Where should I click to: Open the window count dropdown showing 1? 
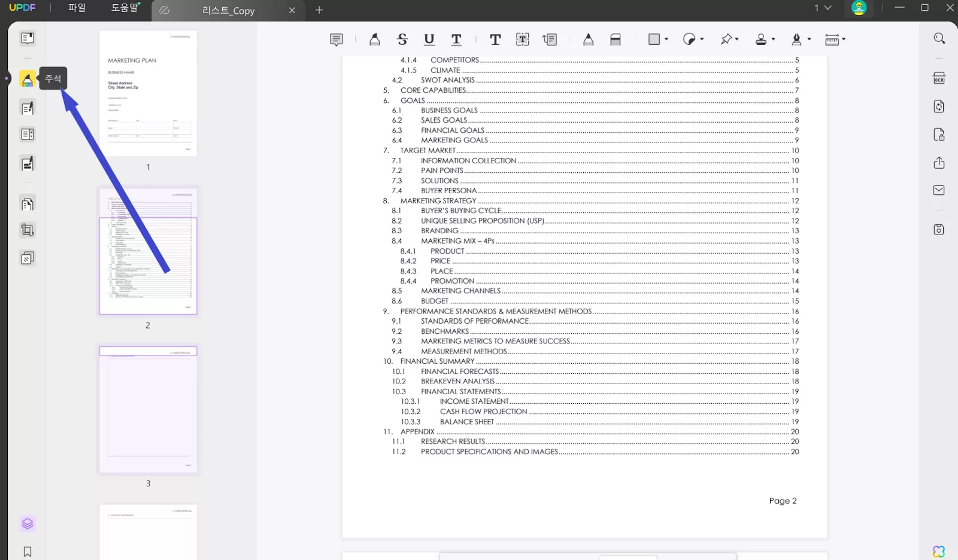823,8
